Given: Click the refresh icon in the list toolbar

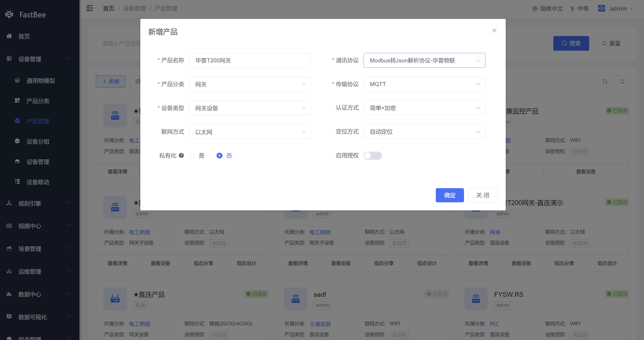Looking at the screenshot, I should 622,82.
